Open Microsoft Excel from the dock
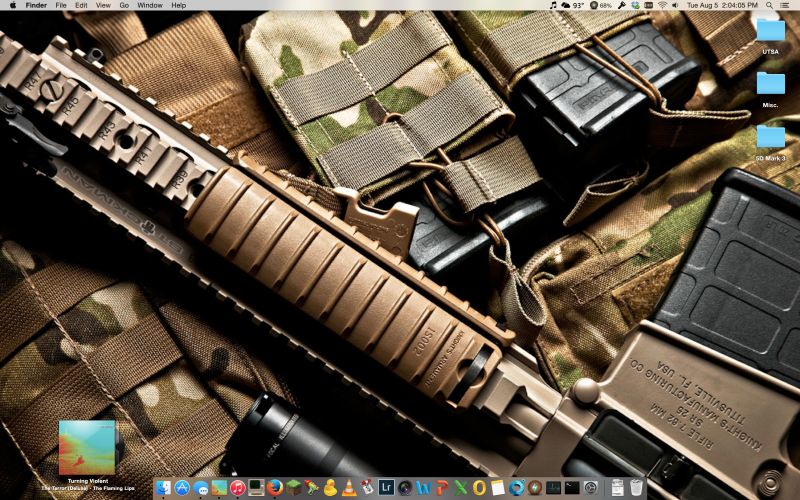Image resolution: width=800 pixels, height=500 pixels. pos(460,488)
